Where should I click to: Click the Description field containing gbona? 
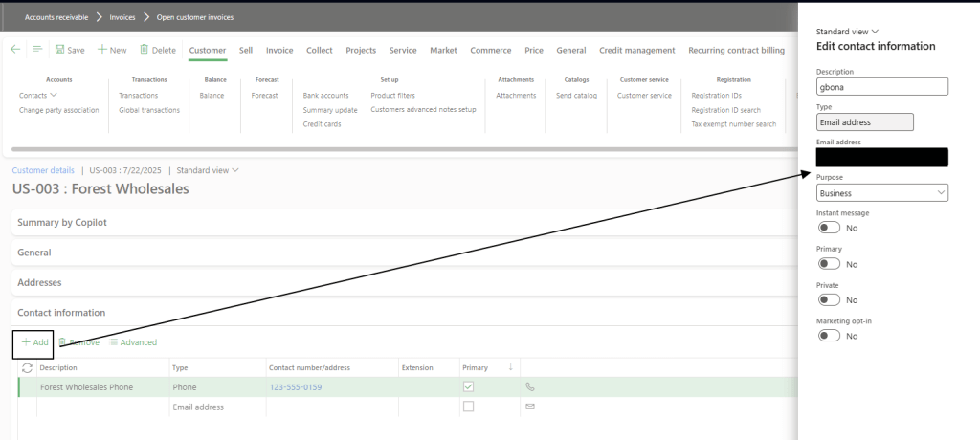881,87
